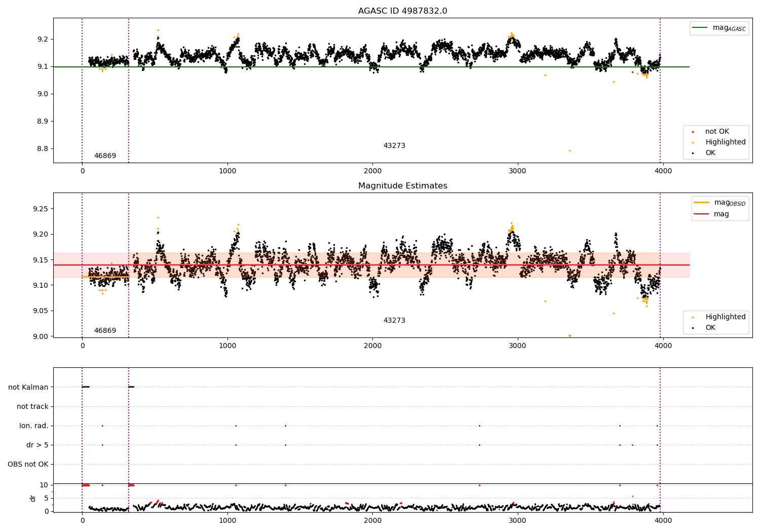This screenshot has height=532, width=760.
Task: Click the 9.00 y-axis tick label
Action: (x=41, y=336)
